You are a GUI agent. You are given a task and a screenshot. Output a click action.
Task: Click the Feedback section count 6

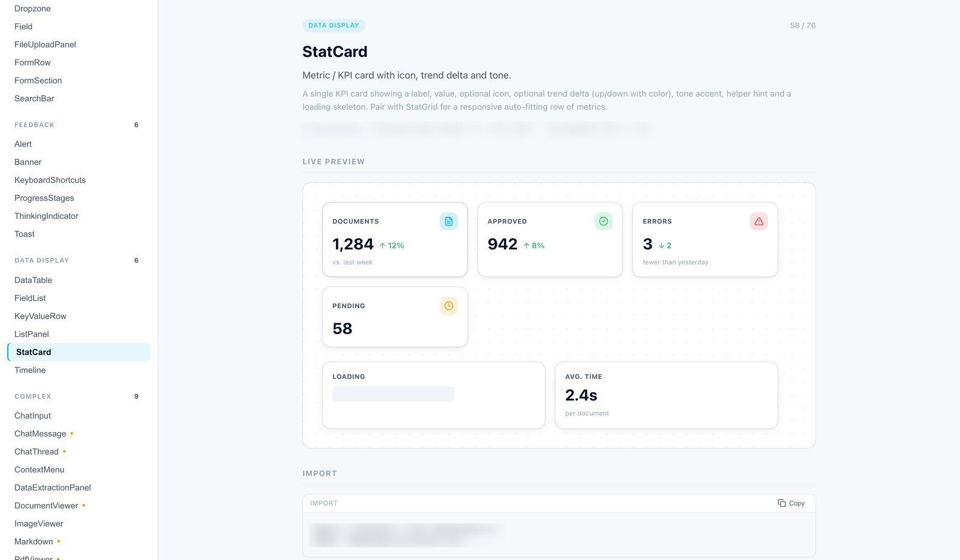pos(136,125)
